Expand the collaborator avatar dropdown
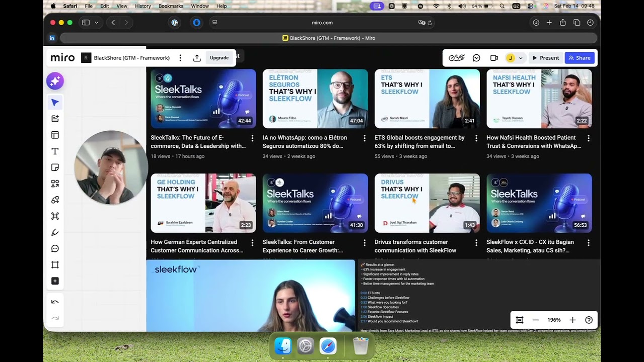Image resolution: width=644 pixels, height=362 pixels. click(x=521, y=58)
